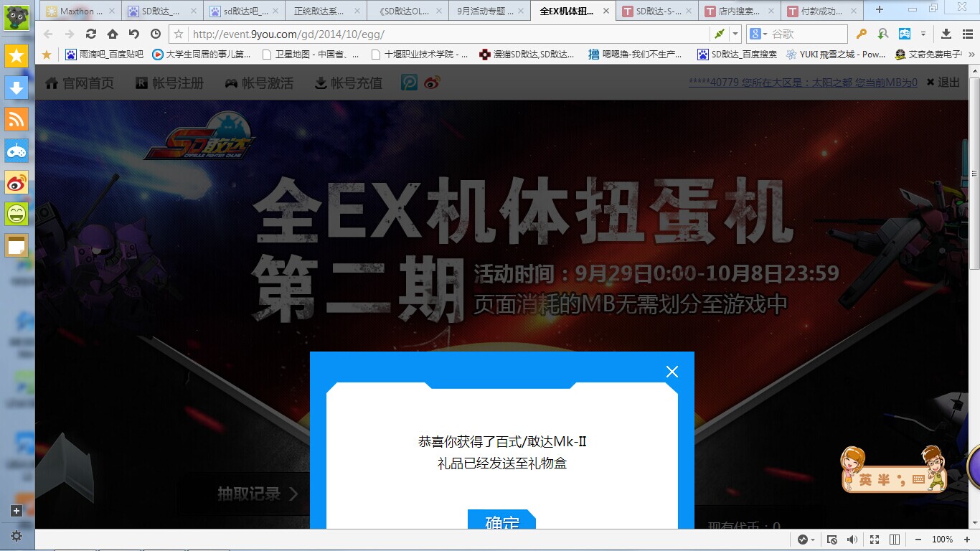The height and width of the screenshot is (551, 980).
Task: Mute page sound via speaker icon
Action: (x=852, y=540)
